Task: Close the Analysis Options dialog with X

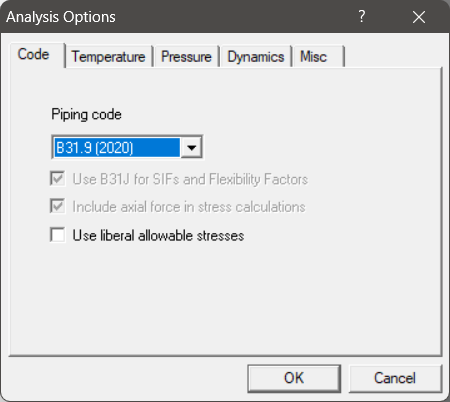Action: click(419, 17)
